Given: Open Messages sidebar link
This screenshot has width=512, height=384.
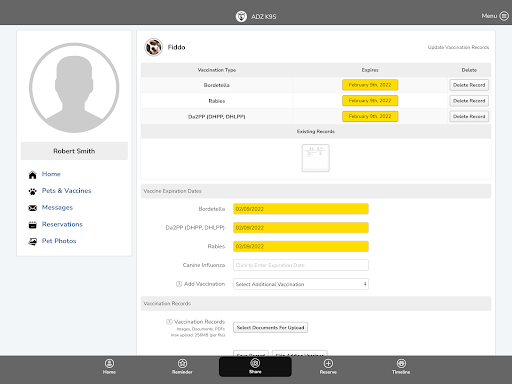Looking at the screenshot, I should pos(57,207).
